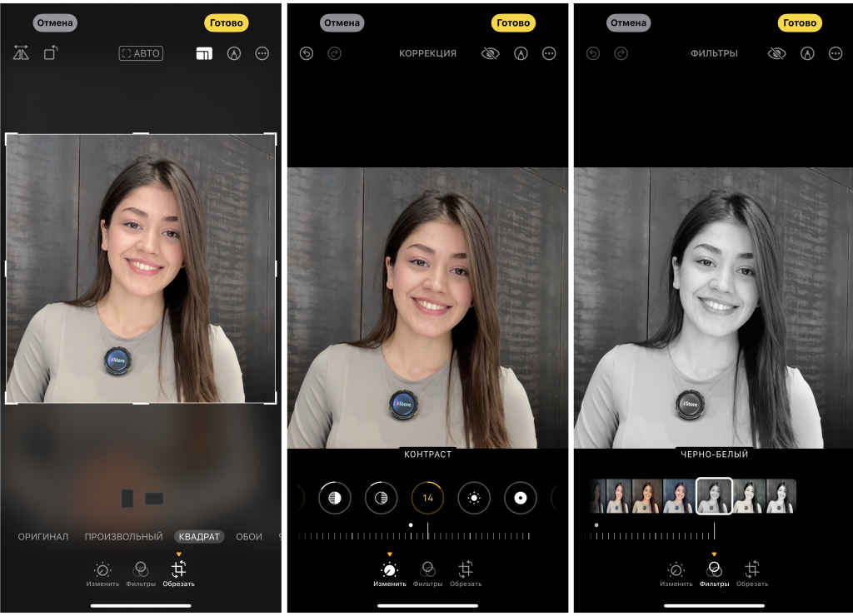This screenshot has width=853, height=616.
Task: Open markup pen tool in the Коррекция screen
Action: click(521, 53)
